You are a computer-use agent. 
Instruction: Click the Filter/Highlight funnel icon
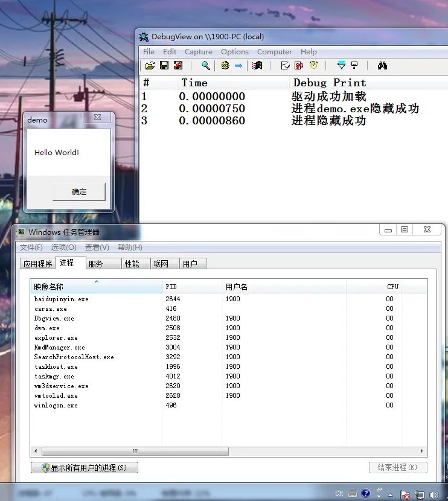(x=341, y=66)
